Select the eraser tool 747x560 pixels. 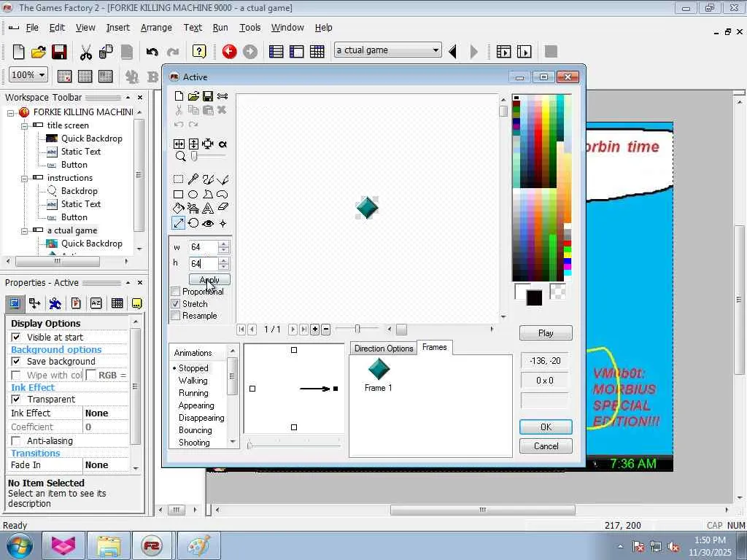coord(222,208)
